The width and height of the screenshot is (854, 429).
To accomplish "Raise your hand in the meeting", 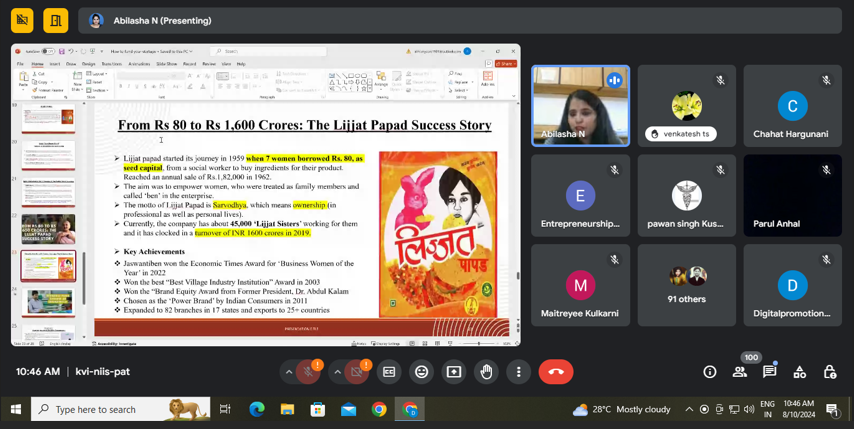I will [486, 372].
